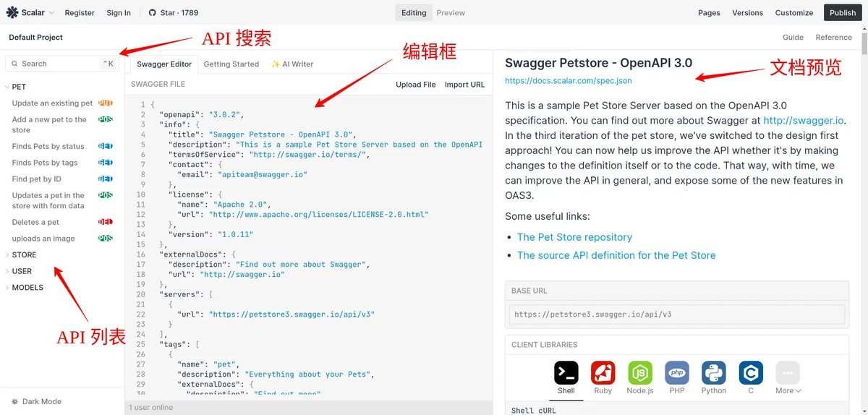Viewport: 868px width, 415px height.
Task: Click POST badge of uploads an image
Action: point(106,239)
